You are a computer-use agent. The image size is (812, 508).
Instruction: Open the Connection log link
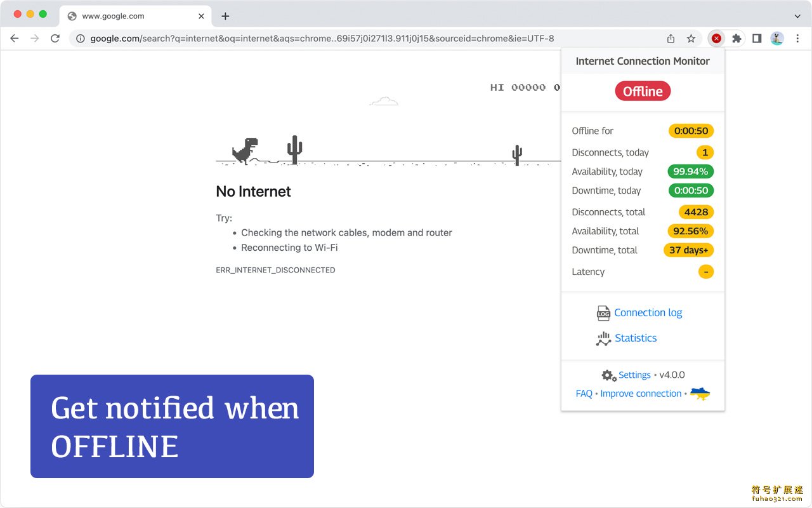(x=648, y=312)
